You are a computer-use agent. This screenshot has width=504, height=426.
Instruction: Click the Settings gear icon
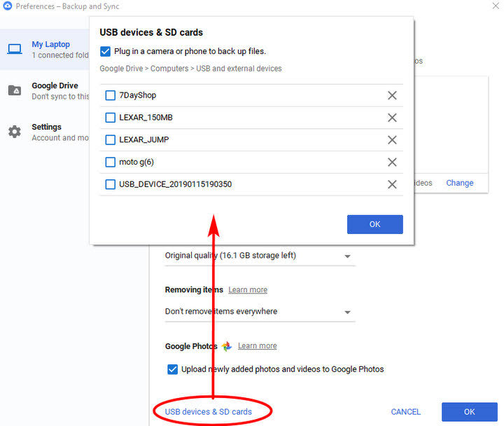coord(15,132)
